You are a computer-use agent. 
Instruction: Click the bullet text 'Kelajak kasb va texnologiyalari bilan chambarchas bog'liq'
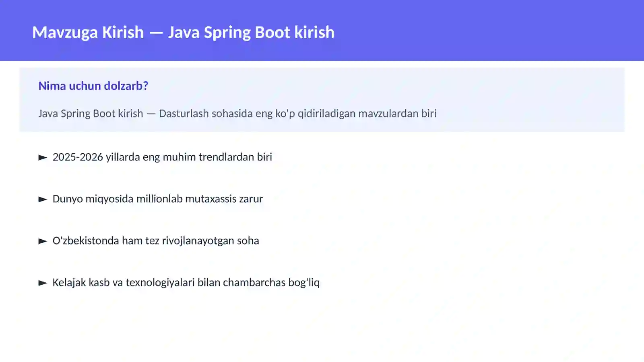pyautogui.click(x=186, y=282)
